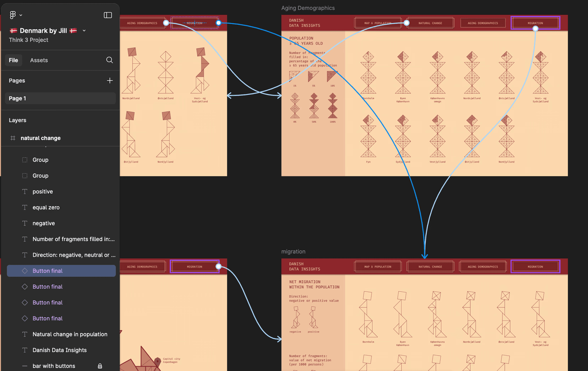Click the lock icon on bar with buttons
Screen dimensions: 588x371
coord(100,366)
